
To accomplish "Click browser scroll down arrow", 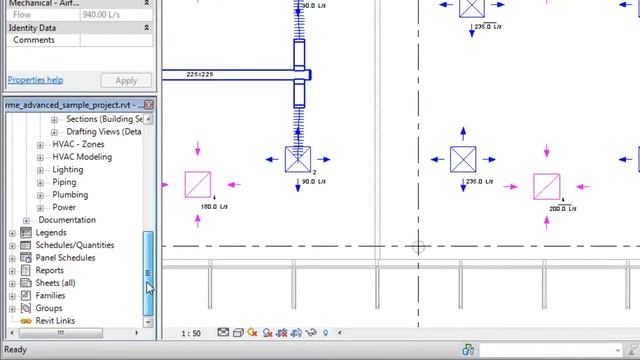I will click(148, 322).
